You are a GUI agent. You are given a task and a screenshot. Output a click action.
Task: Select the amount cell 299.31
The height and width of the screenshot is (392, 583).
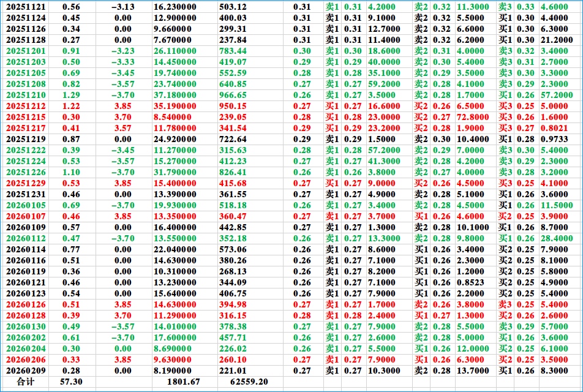(233, 29)
